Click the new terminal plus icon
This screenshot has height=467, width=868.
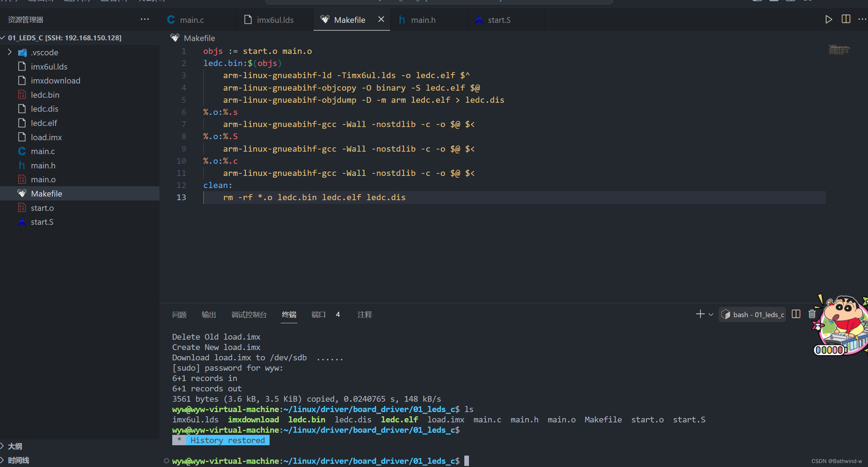pyautogui.click(x=700, y=314)
